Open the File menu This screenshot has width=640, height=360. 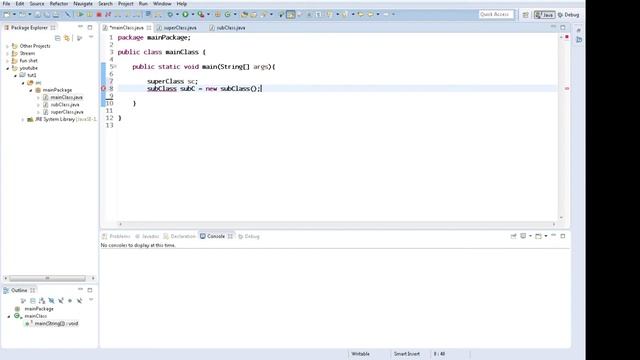point(7,4)
